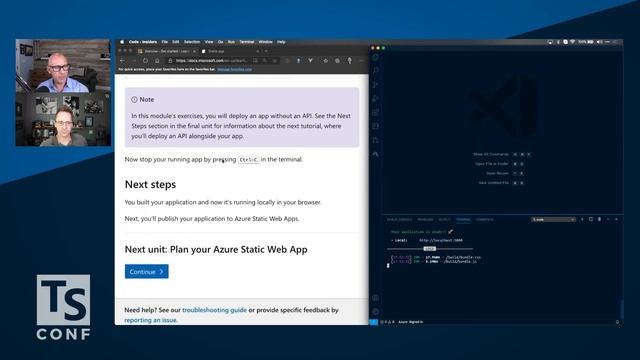Open the Run menu

(x=231, y=42)
